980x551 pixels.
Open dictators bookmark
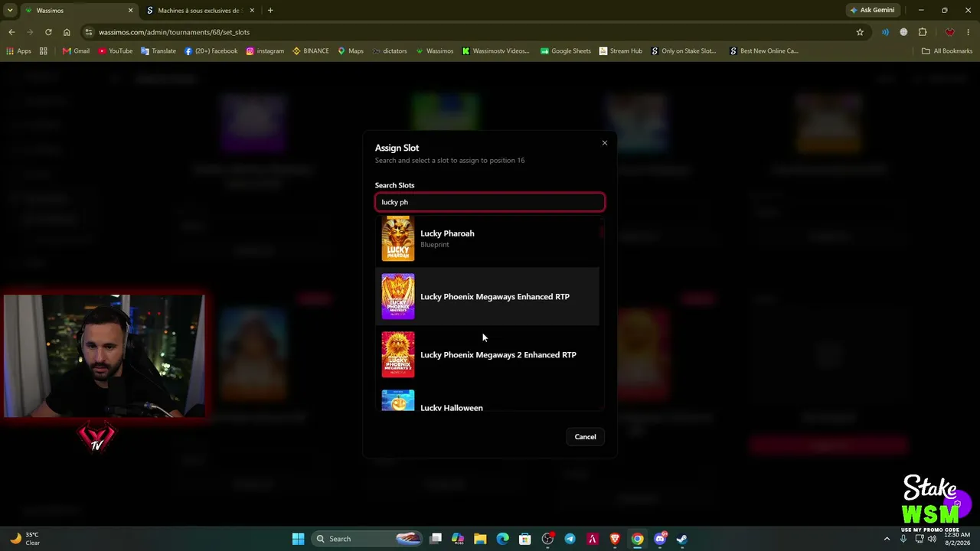(x=390, y=51)
